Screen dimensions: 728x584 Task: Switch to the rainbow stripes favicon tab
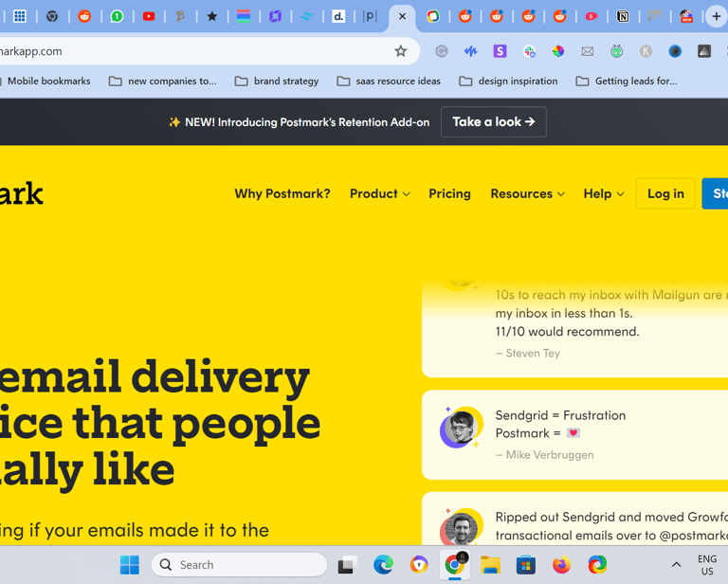click(244, 17)
